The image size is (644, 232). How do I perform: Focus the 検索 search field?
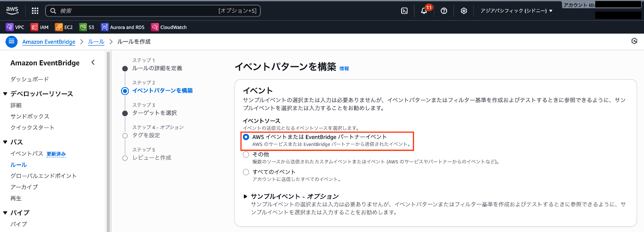(x=153, y=11)
